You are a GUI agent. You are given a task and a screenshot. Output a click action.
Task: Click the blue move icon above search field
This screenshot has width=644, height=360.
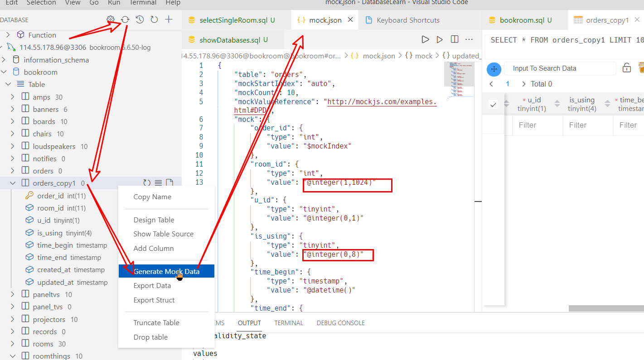coord(494,69)
